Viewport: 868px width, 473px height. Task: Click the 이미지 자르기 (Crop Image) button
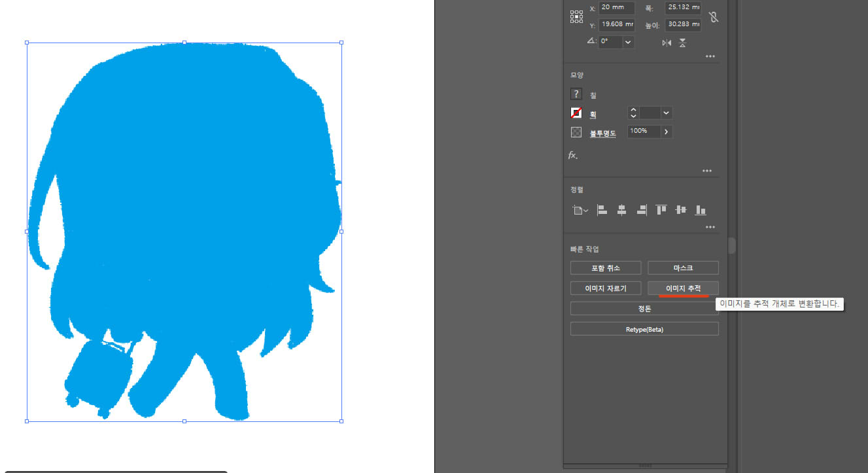click(x=606, y=289)
